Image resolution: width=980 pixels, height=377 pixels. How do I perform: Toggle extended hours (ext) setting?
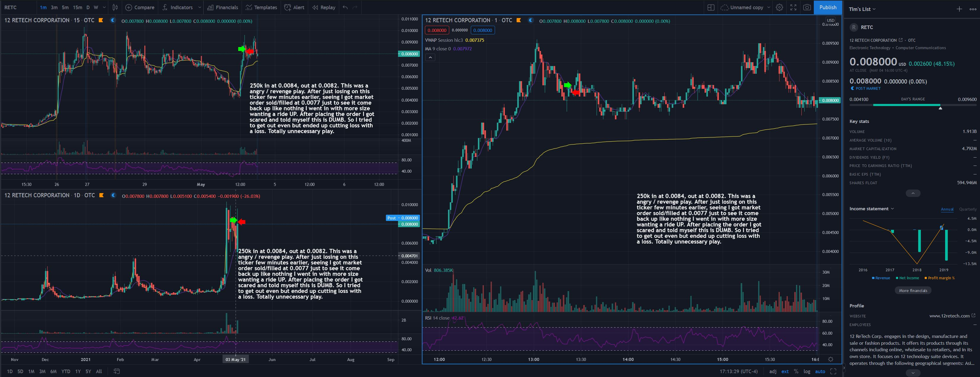point(785,371)
